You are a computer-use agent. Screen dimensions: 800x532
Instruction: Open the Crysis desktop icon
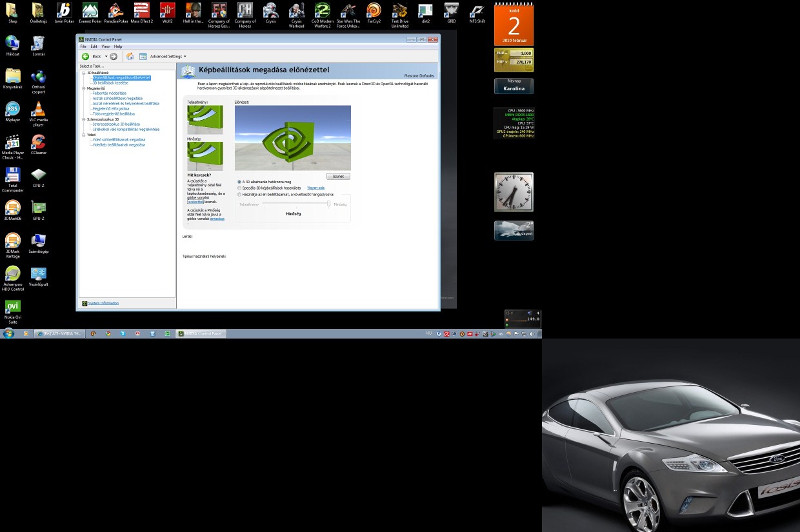coord(271,12)
